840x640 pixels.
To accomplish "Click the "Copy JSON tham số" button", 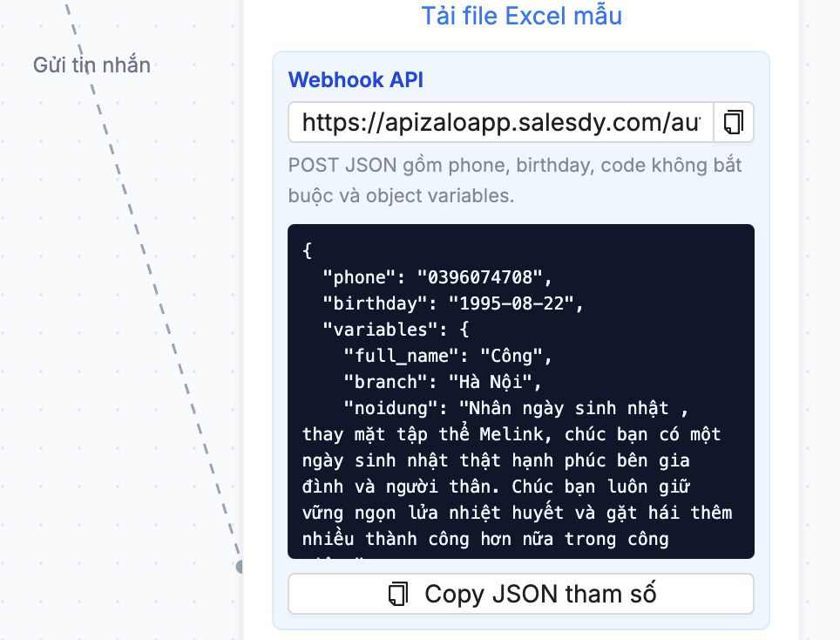I will (521, 594).
